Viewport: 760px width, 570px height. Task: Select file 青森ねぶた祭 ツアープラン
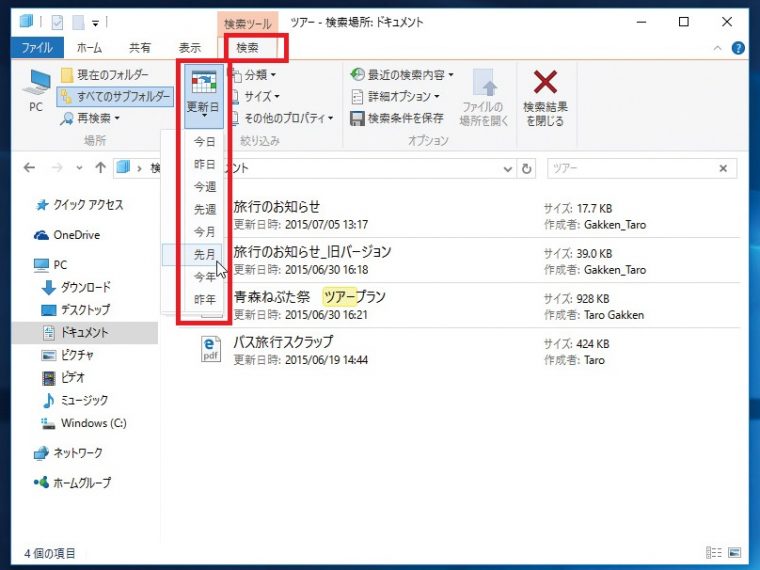tap(470, 305)
